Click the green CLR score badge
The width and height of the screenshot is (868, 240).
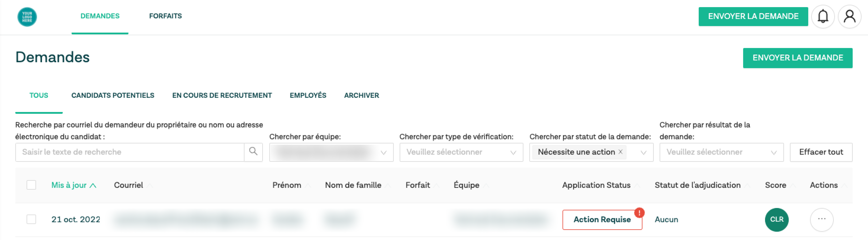[x=776, y=219]
